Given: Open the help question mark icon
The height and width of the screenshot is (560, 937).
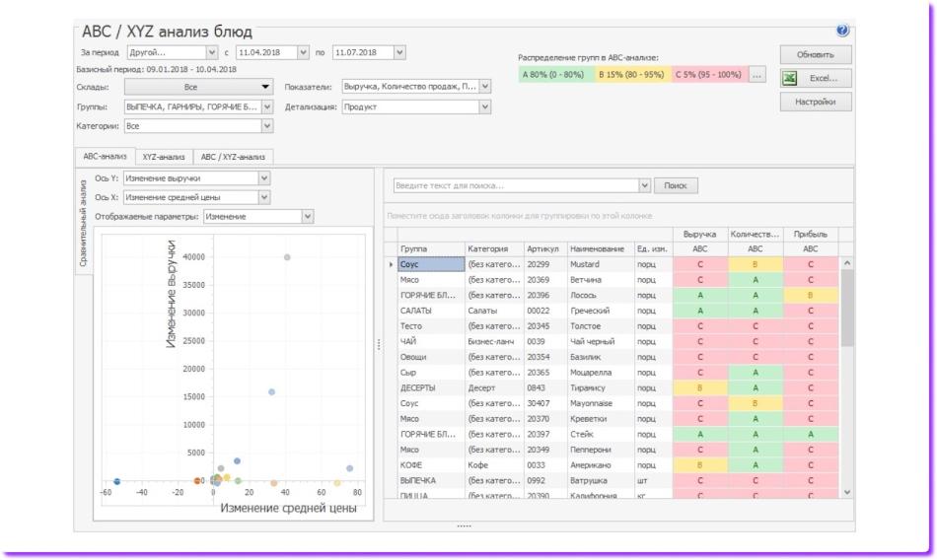Looking at the screenshot, I should tap(841, 33).
